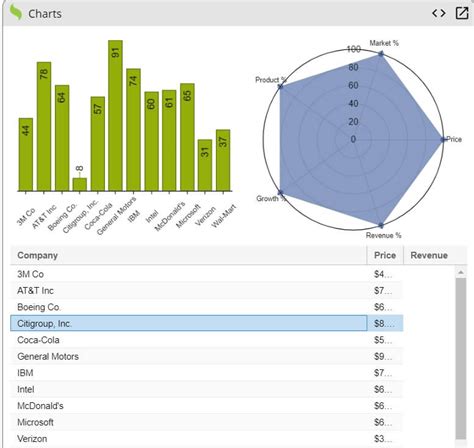Select the General Motors grid row

[x=207, y=356]
